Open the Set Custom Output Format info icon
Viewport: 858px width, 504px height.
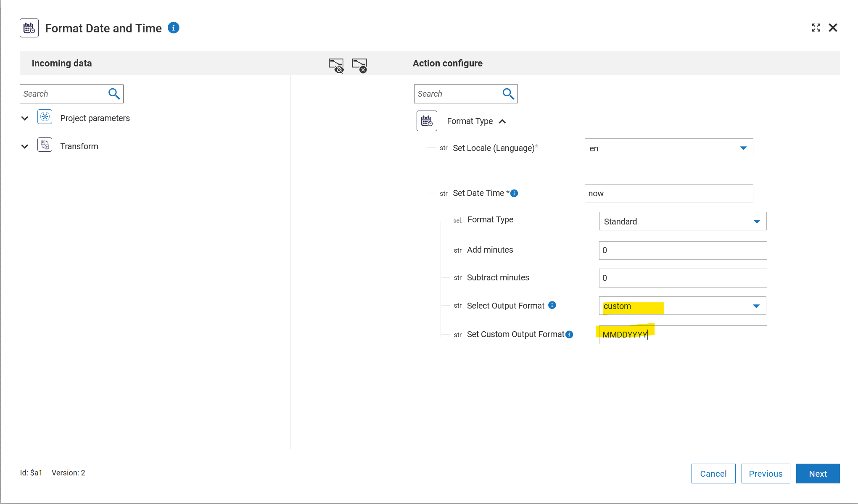click(x=569, y=334)
